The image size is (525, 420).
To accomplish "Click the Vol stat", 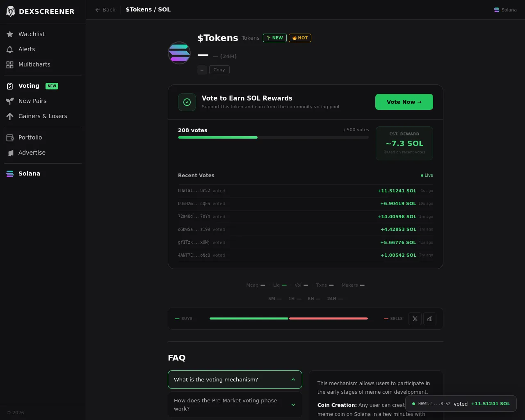I will coord(301,285).
